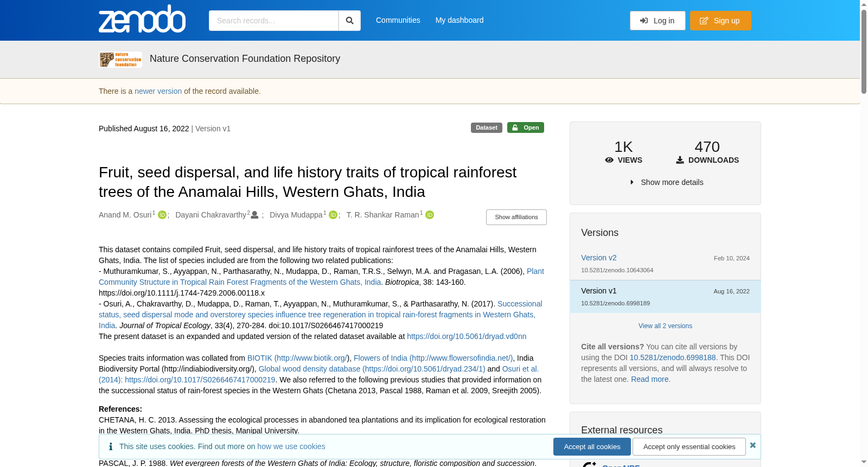Accept all cookies
868x467 pixels.
pyautogui.click(x=592, y=446)
